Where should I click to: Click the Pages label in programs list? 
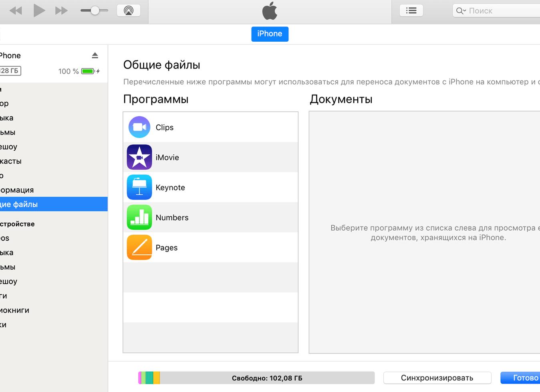pyautogui.click(x=167, y=248)
